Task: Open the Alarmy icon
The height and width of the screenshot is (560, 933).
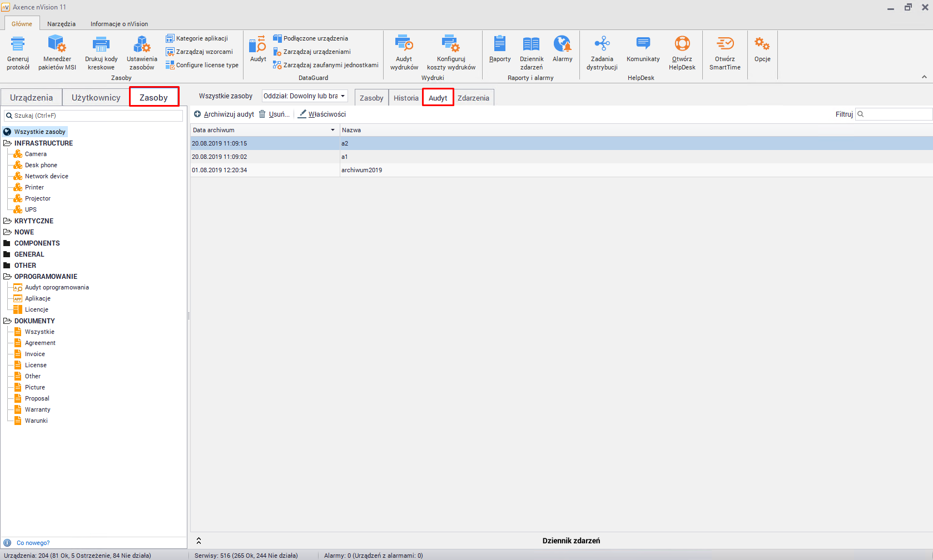Action: tap(562, 44)
